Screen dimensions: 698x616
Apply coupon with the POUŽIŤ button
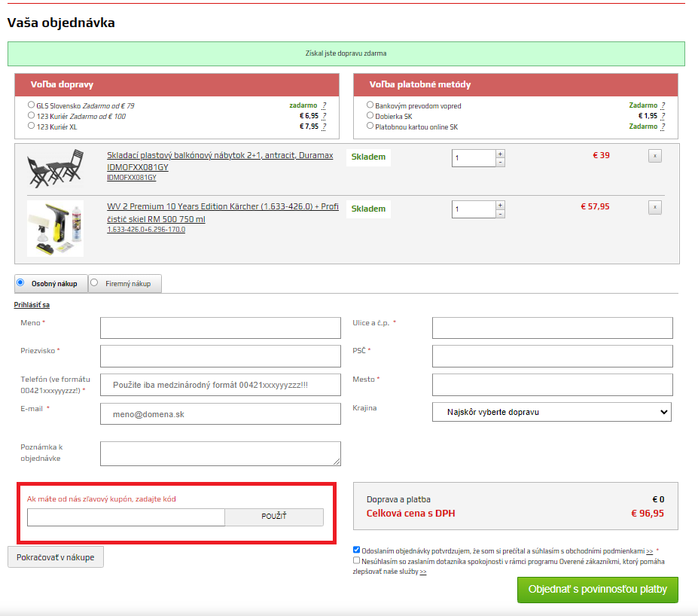274,517
